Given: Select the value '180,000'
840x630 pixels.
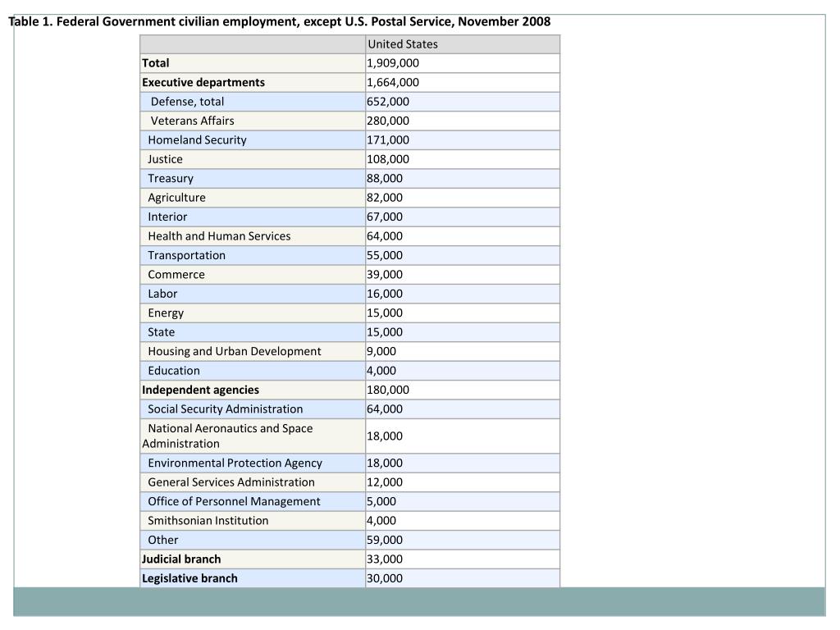Looking at the screenshot, I should [388, 390].
